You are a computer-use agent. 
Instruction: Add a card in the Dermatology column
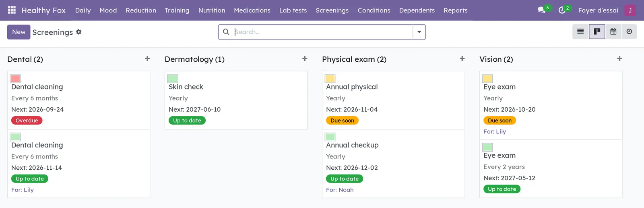[x=305, y=59]
